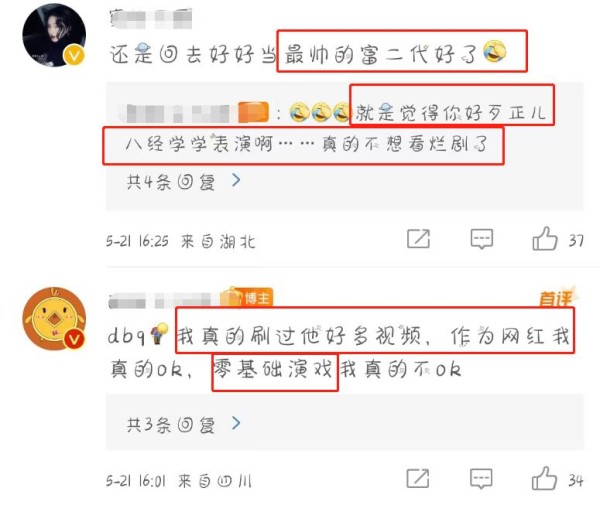Image resolution: width=600 pixels, height=505 pixels.
Task: Tap the 博主 badge
Action: pos(248,297)
